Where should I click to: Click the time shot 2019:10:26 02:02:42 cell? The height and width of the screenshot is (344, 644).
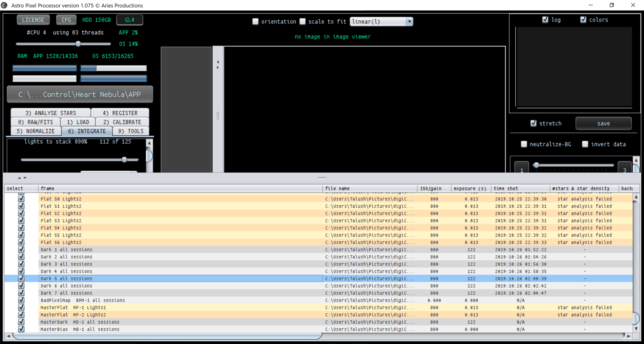pos(520,285)
